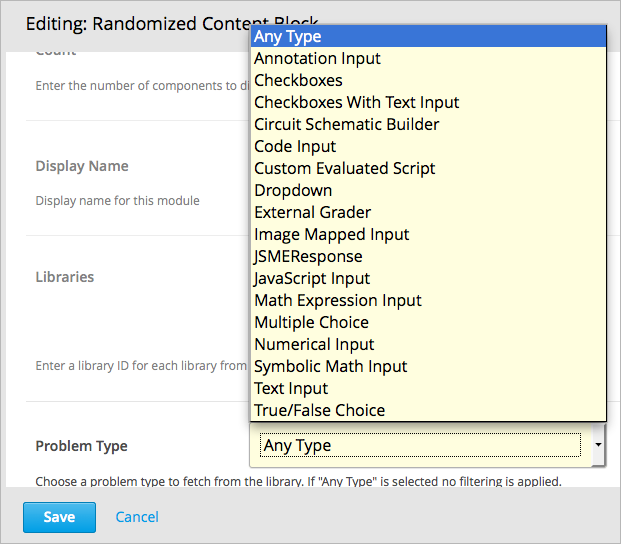Viewport: 621px width, 544px height.
Task: Click the Problem Type dropdown arrow
Action: pos(597,443)
